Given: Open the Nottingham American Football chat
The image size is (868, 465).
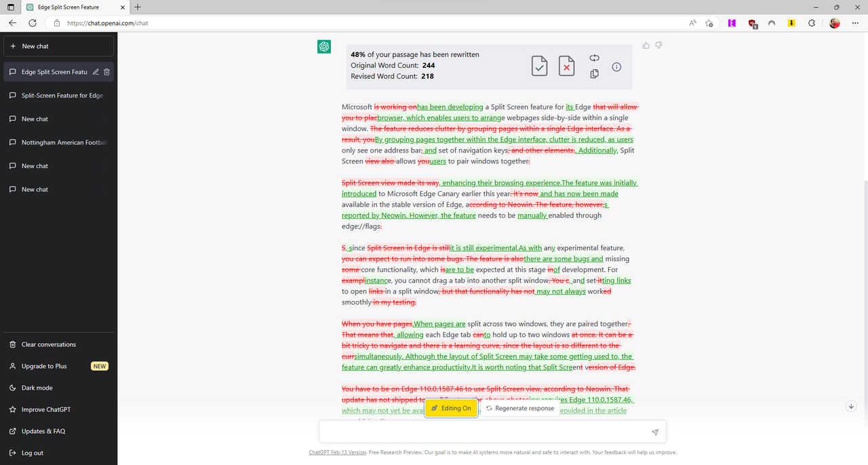Looking at the screenshot, I should click(x=59, y=142).
